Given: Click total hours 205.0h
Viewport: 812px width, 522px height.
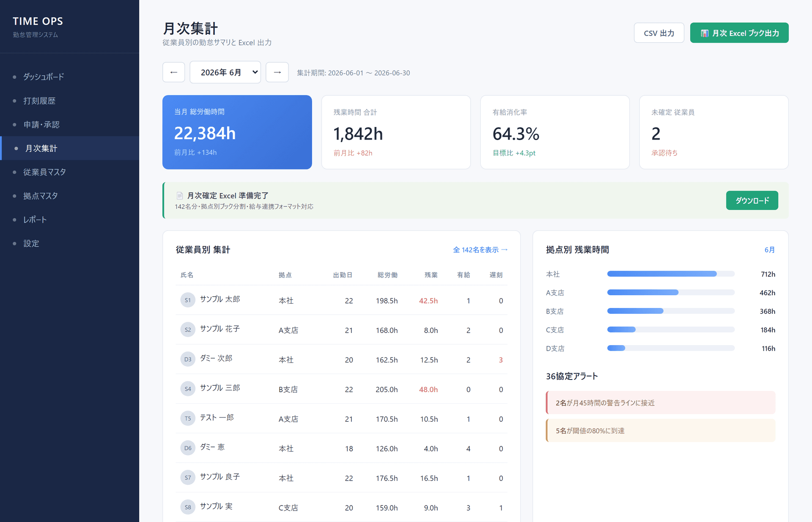Looking at the screenshot, I should (x=387, y=390).
